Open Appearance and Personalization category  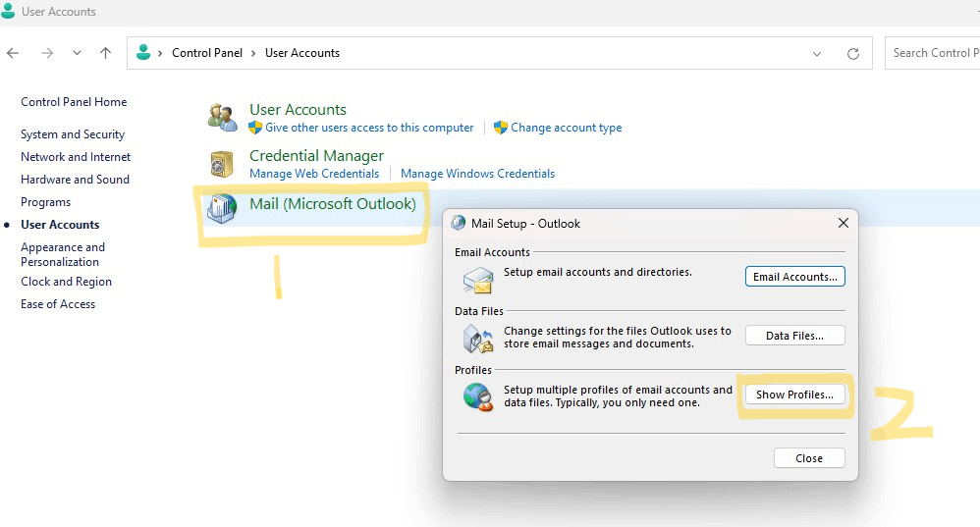coord(63,254)
